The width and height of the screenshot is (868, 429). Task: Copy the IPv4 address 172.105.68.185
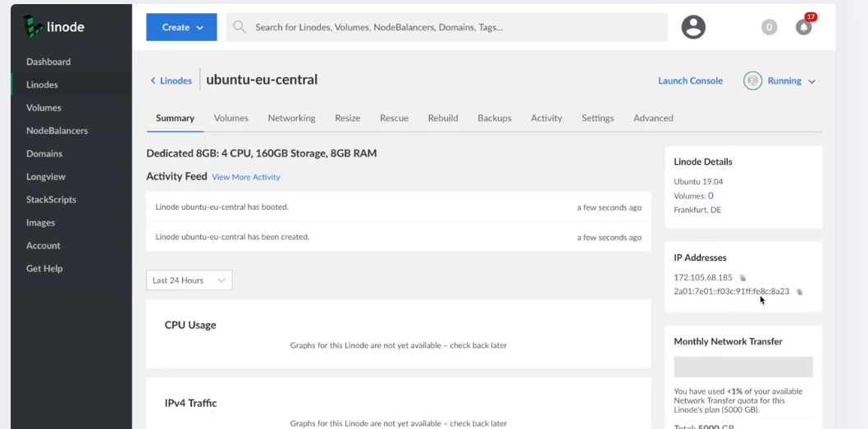(743, 278)
